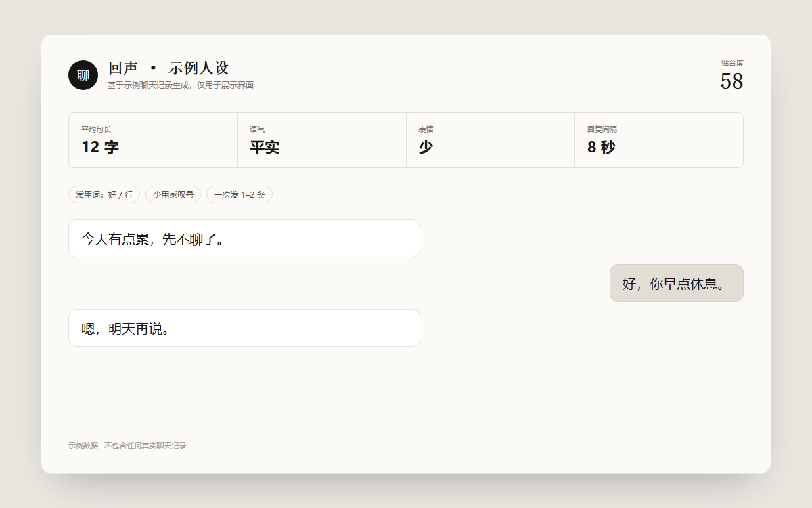Viewport: 812px width, 508px height.
Task: Click the 少用感叹号 tag
Action: tap(173, 194)
